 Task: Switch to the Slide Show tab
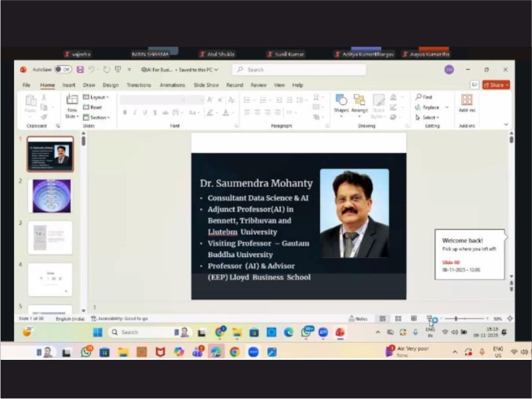click(206, 85)
